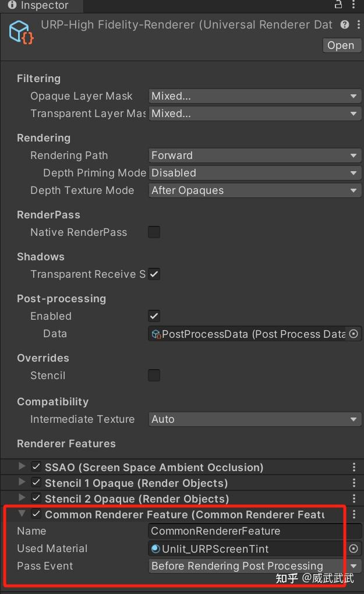Open the help icon next to renderer title
364x594 pixels.
pos(345,24)
